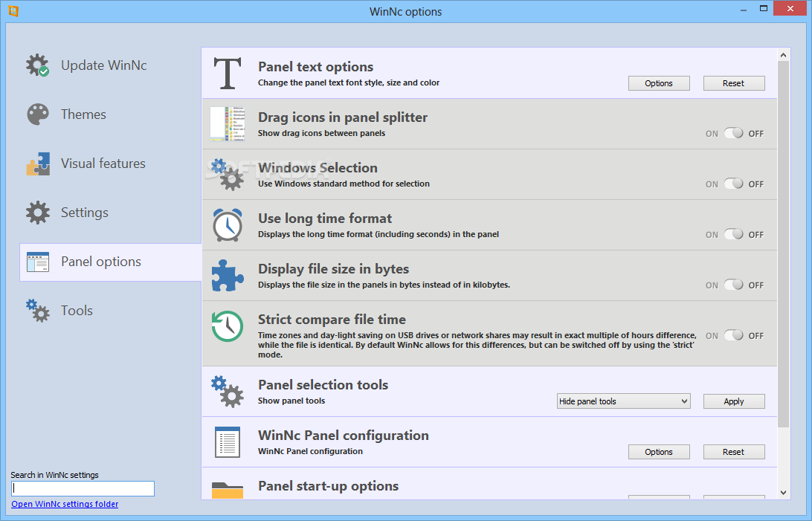
Task: Click the 'Panel text options' heading
Action: tap(315, 67)
